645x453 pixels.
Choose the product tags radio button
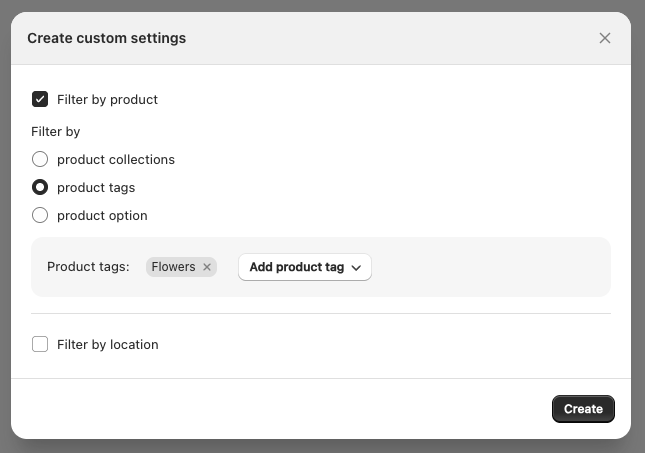point(40,187)
